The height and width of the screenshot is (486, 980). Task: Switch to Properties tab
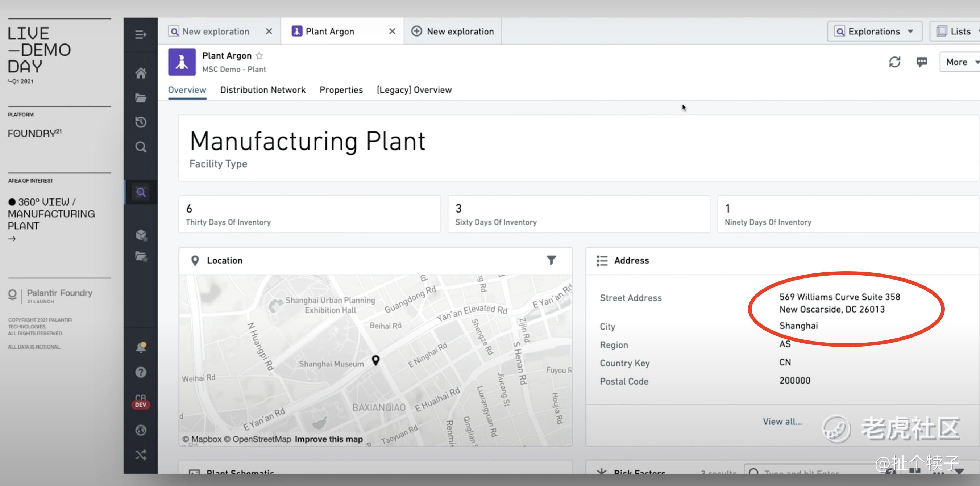[341, 90]
